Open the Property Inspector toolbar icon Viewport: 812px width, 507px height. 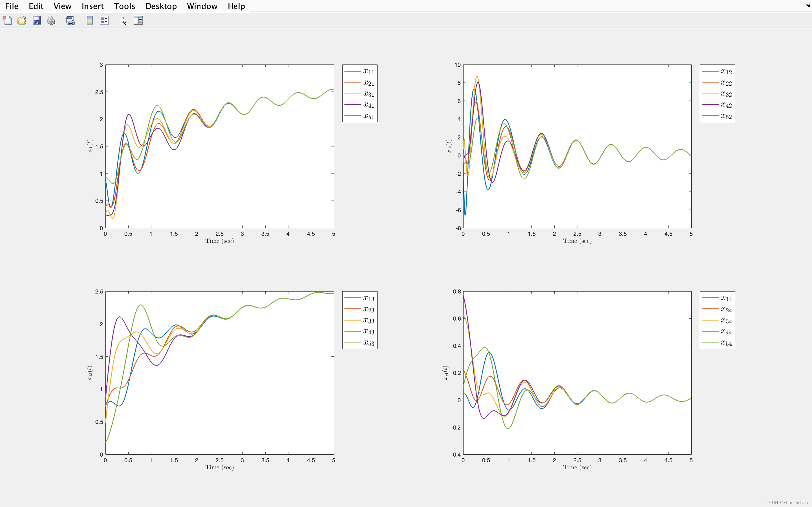click(x=138, y=21)
